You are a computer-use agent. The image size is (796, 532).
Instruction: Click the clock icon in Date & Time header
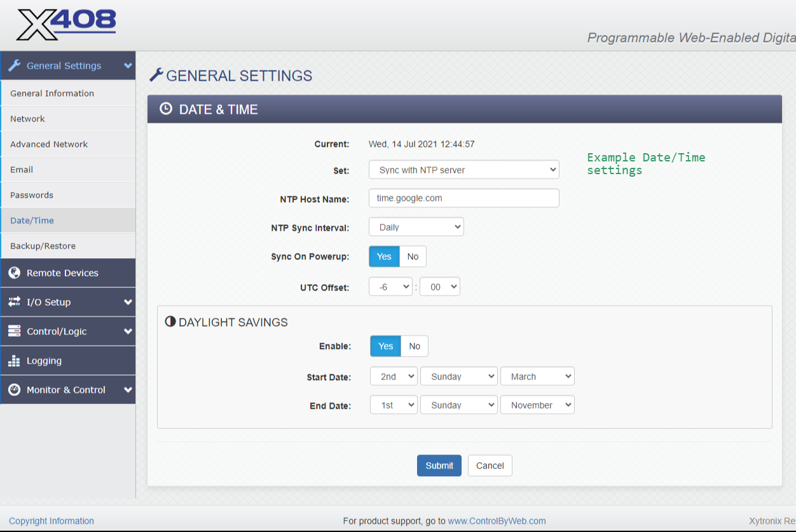165,109
